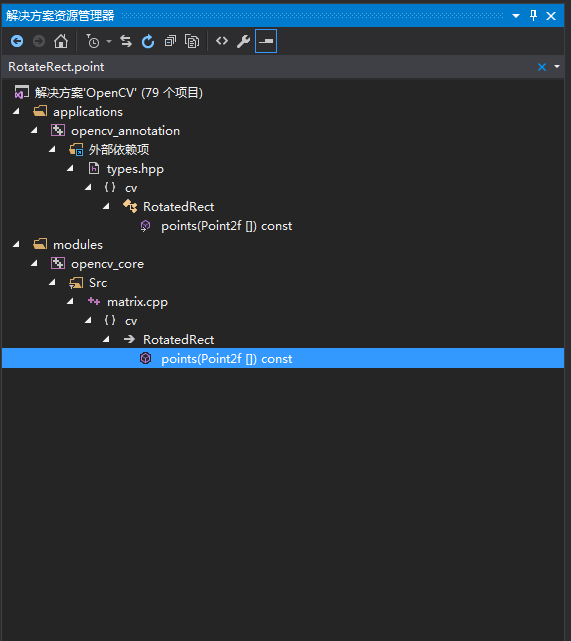This screenshot has height=641, width=571.
Task: Click namespace braces icon under types.hpp
Action: [110, 187]
